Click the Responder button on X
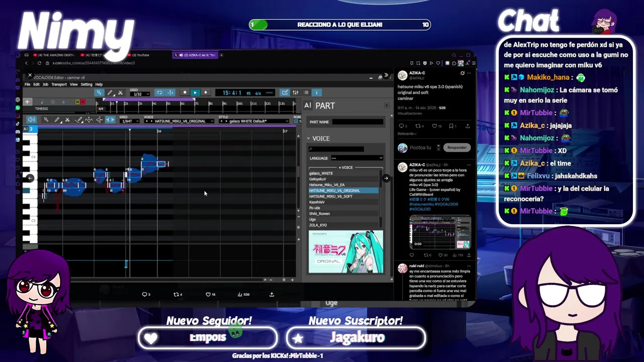This screenshot has height=362, width=644. [x=457, y=147]
